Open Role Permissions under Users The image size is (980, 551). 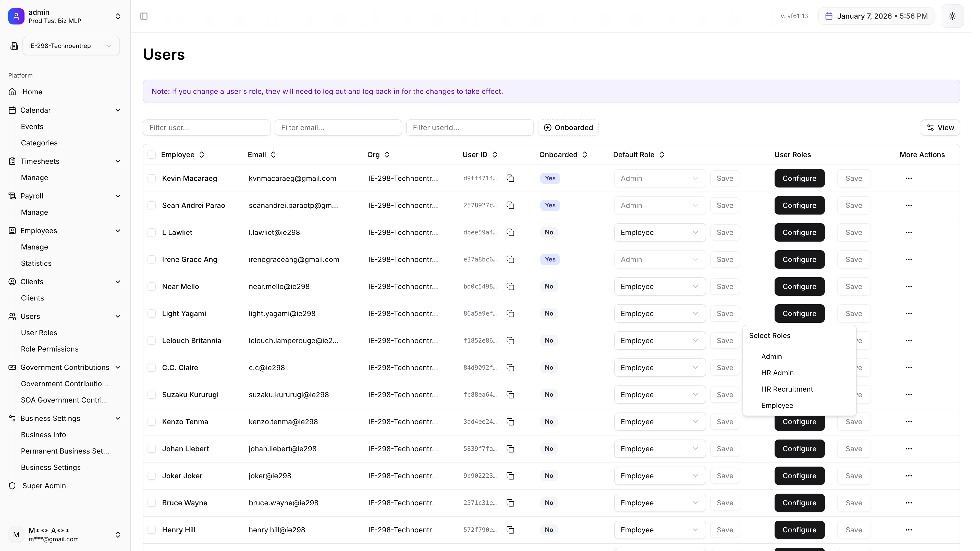coord(50,349)
